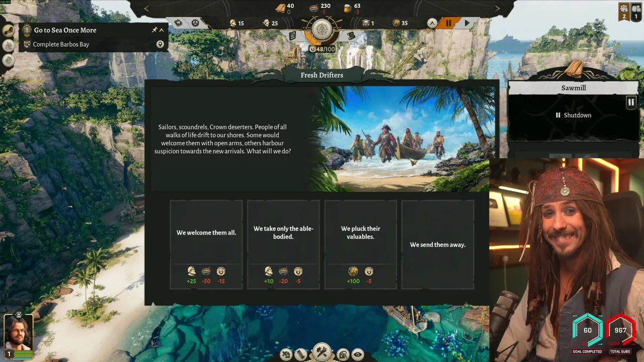Image resolution: width=644 pixels, height=362 pixels.
Task: Click the wood planks resource showing 40
Action: coord(285,8)
